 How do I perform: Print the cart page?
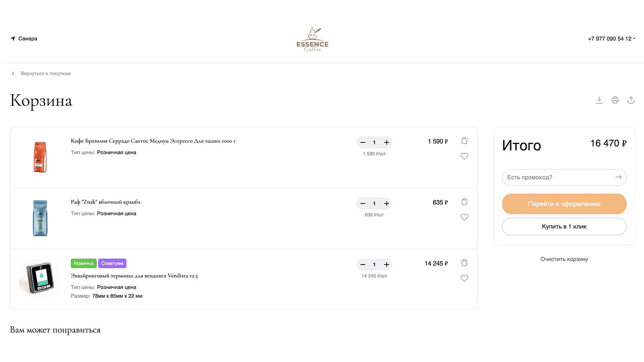615,100
